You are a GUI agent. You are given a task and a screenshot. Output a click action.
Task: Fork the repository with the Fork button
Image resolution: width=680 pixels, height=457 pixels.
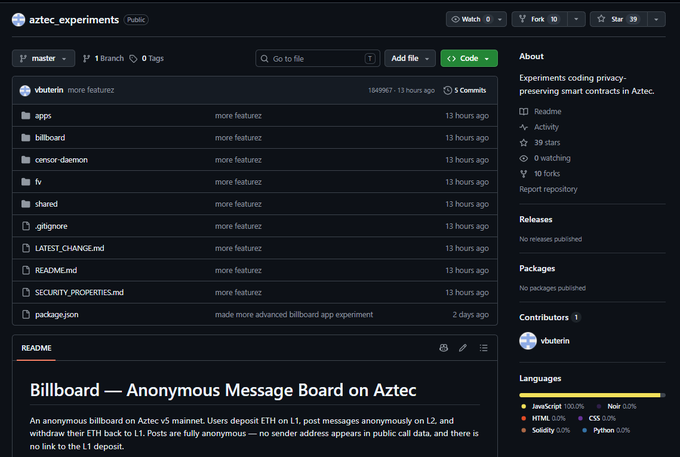pyautogui.click(x=539, y=19)
